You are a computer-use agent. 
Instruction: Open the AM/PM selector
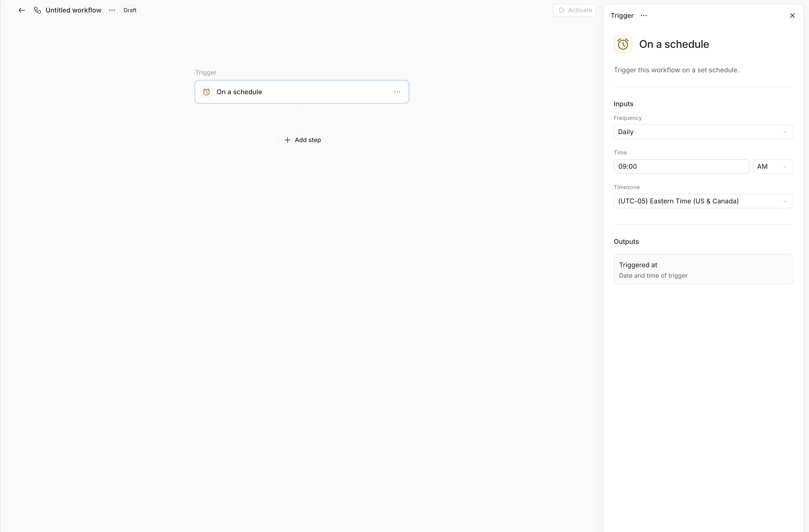pos(772,166)
